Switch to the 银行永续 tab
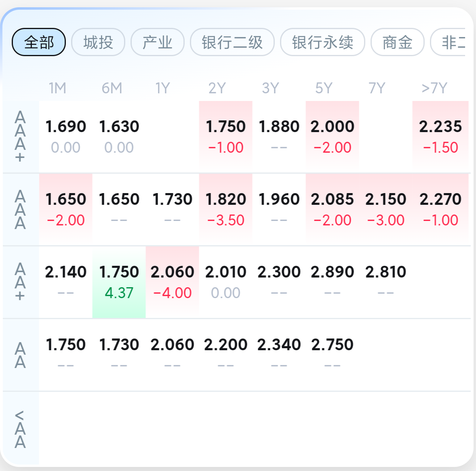This screenshot has height=471, width=476. 322,42
